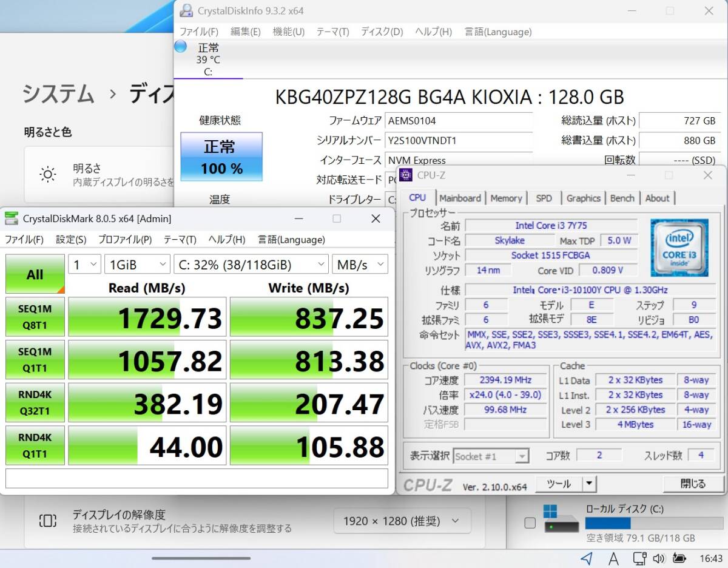Switch to the Bench tab in CPU-Z
Image resolution: width=728 pixels, height=568 pixels.
tap(622, 198)
